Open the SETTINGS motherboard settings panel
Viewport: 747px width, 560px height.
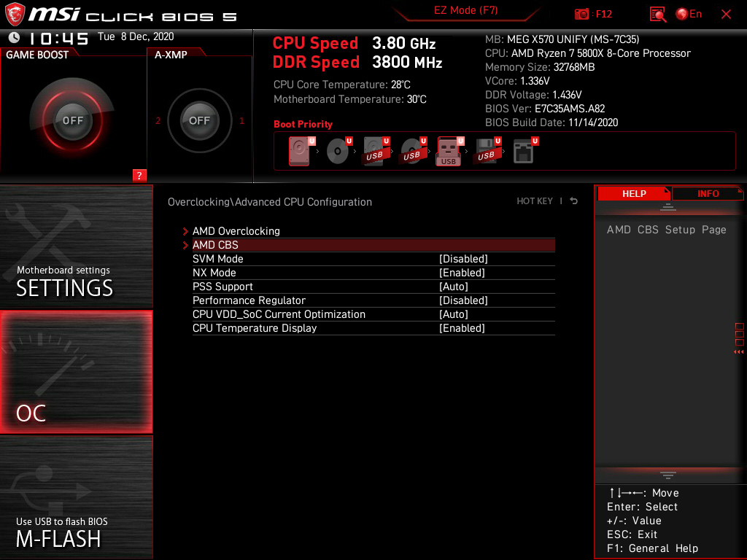point(76,246)
